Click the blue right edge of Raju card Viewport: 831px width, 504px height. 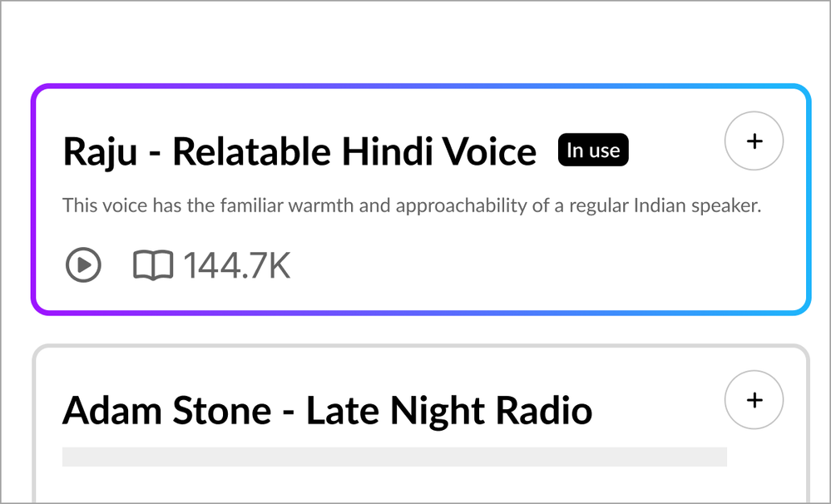809,200
